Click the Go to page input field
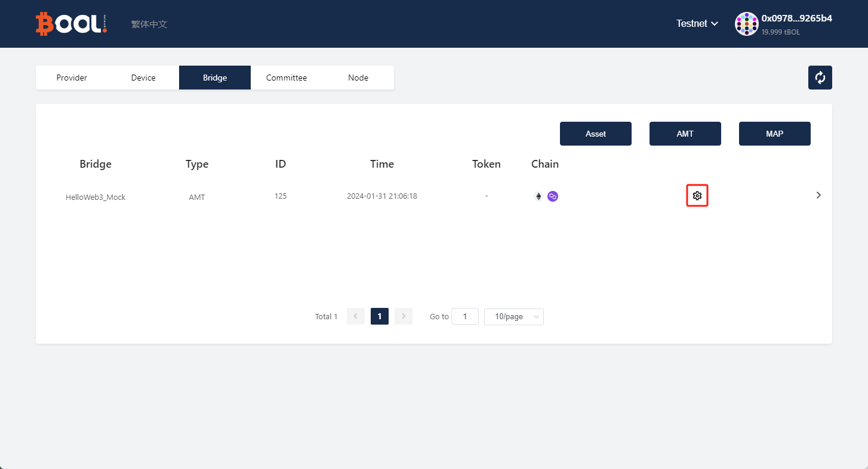The width and height of the screenshot is (868, 469). 465,317
